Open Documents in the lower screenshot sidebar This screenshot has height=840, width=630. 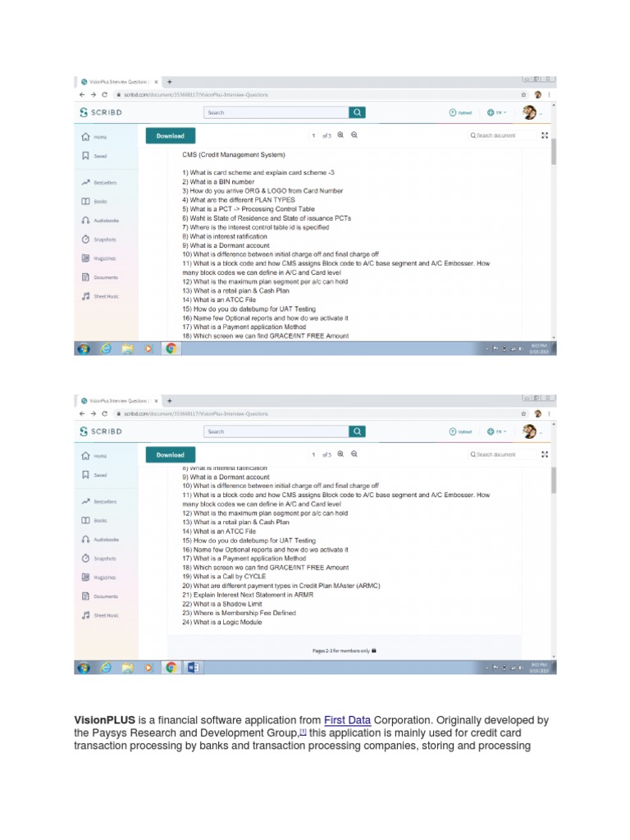[x=99, y=596]
